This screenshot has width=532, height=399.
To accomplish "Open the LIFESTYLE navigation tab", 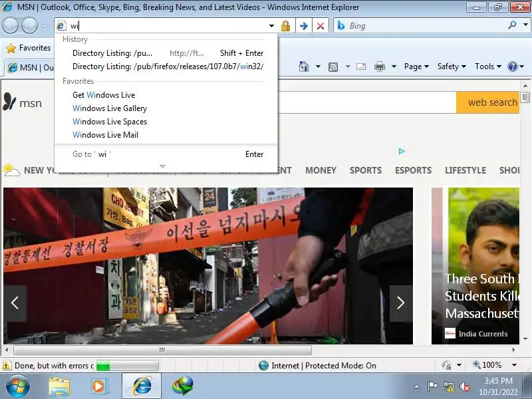I will (x=465, y=170).
